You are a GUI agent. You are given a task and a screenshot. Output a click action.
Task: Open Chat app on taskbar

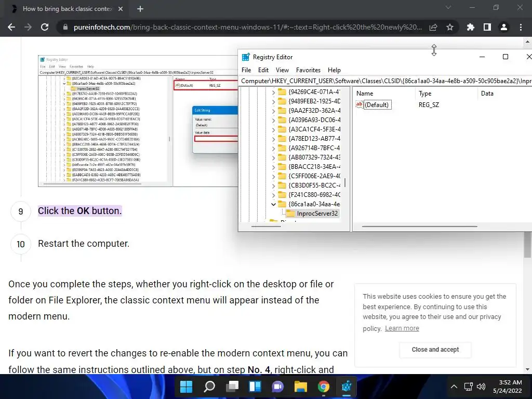[x=278, y=387]
